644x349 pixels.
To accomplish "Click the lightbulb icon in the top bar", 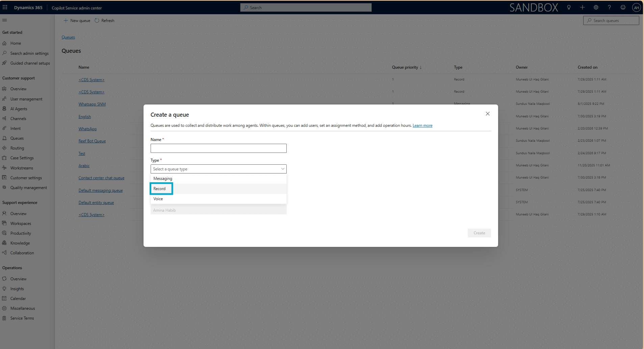I will (569, 7).
